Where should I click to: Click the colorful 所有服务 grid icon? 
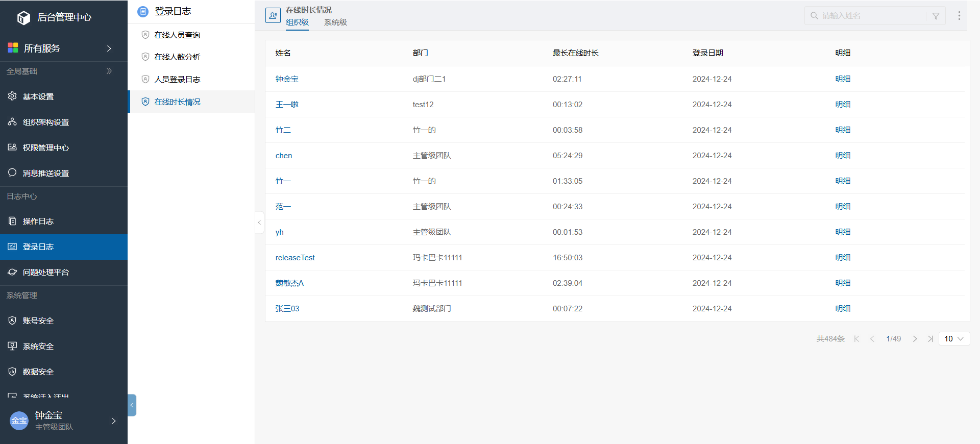tap(13, 48)
